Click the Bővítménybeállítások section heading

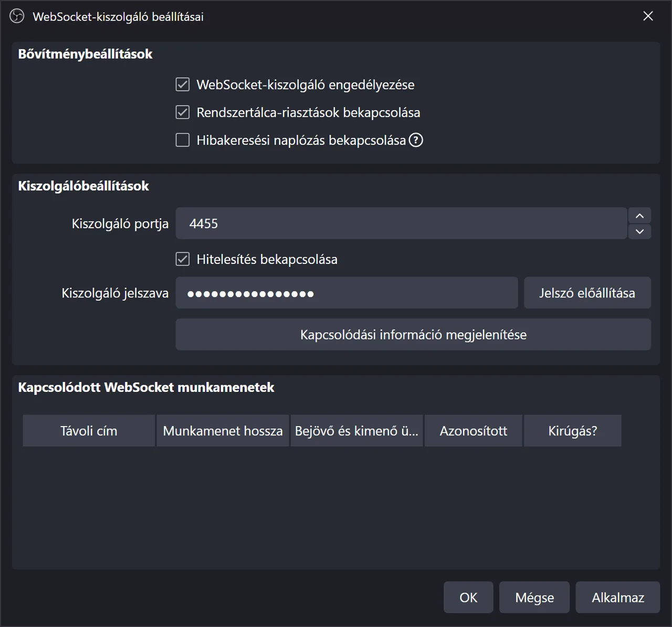85,54
